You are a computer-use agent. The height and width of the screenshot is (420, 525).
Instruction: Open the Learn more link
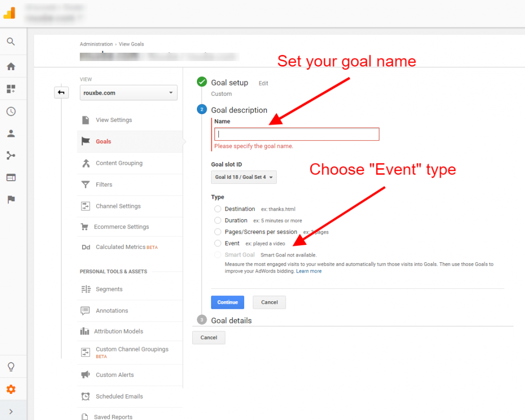click(x=309, y=271)
